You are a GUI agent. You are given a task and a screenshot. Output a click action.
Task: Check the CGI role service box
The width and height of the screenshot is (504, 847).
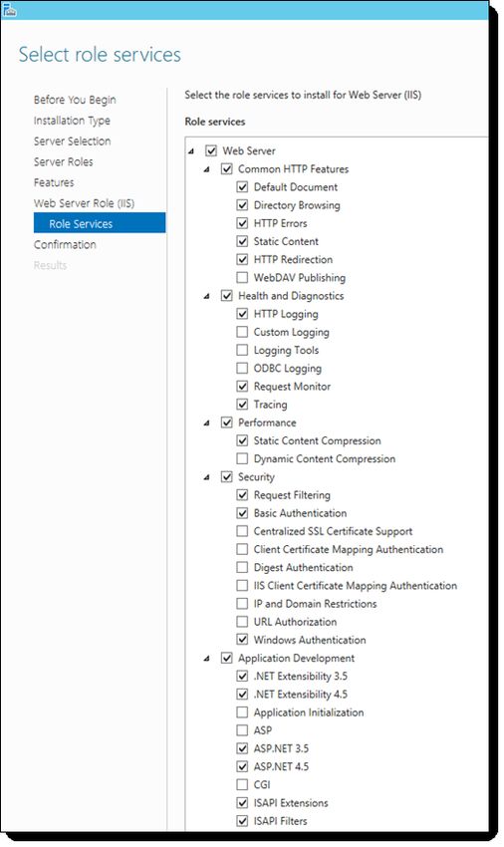click(243, 784)
